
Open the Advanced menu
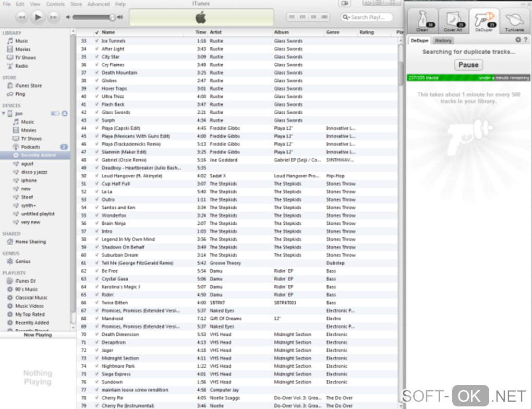click(x=99, y=4)
